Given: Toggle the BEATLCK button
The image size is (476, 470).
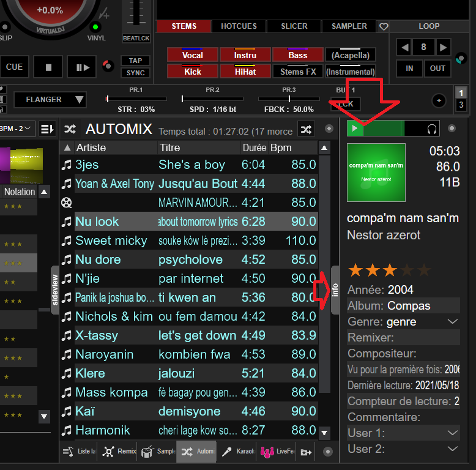Looking at the screenshot, I should point(136,39).
